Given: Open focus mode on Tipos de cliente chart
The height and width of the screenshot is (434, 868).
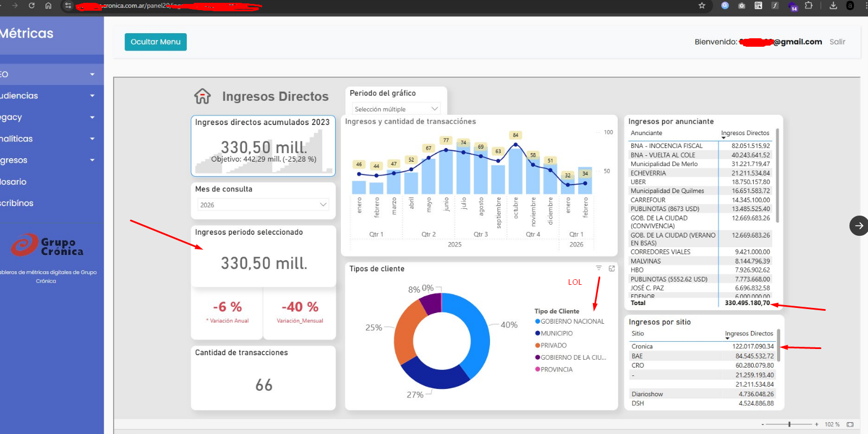Looking at the screenshot, I should [611, 269].
